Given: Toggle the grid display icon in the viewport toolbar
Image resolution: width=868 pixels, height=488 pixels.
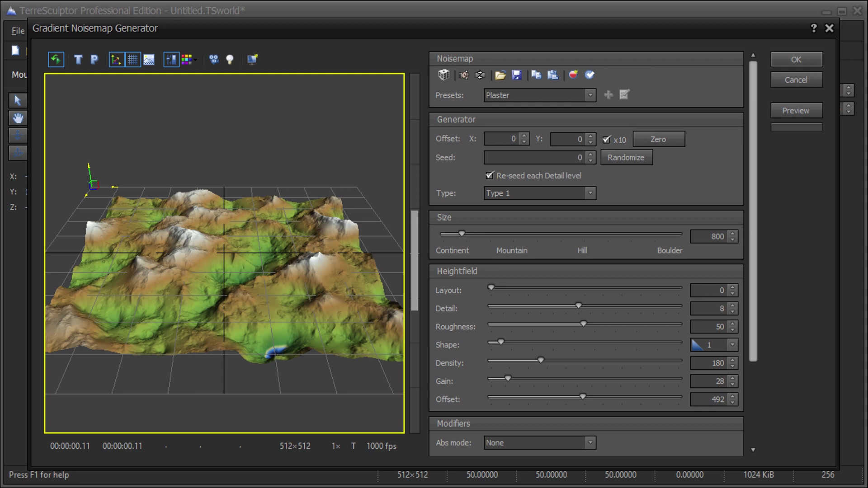Looking at the screenshot, I should click(x=132, y=60).
